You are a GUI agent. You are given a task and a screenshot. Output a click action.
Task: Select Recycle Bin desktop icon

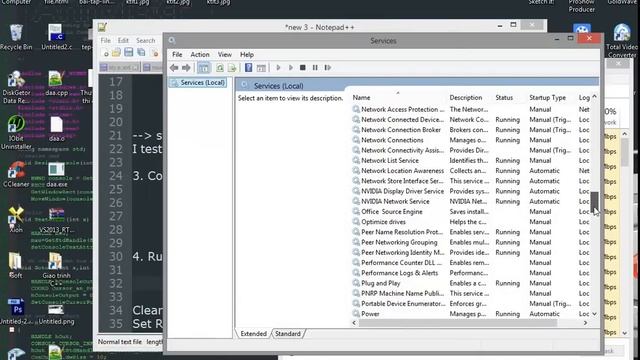pyautogui.click(x=16, y=38)
